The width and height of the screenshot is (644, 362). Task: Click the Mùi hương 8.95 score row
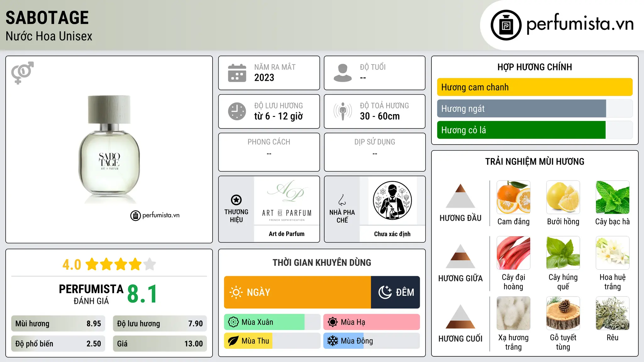(58, 324)
